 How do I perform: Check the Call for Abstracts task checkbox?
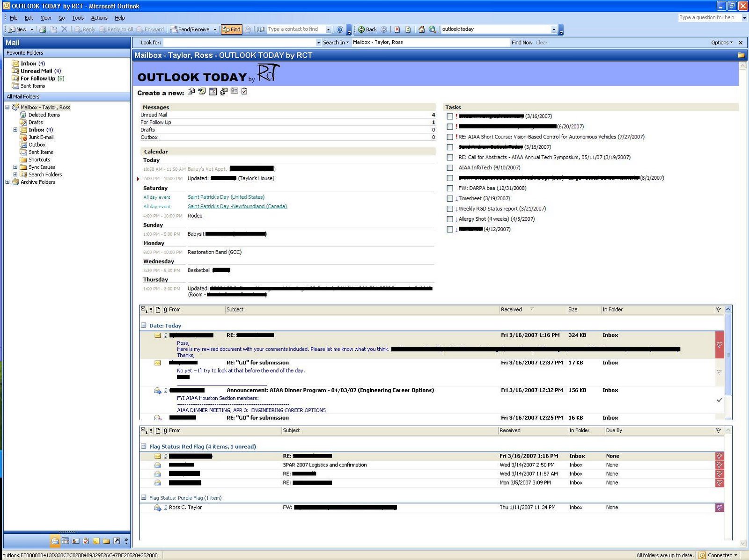[x=450, y=158]
